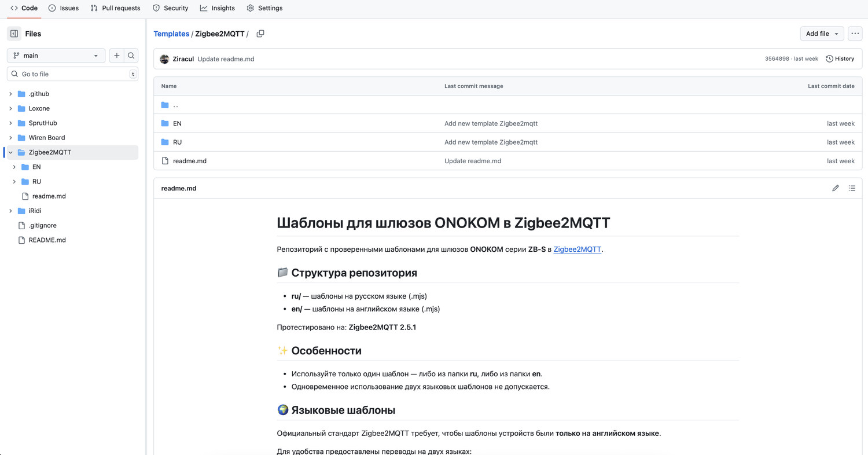Collapse the Zigbee2MQTT folder in the tree

point(10,152)
